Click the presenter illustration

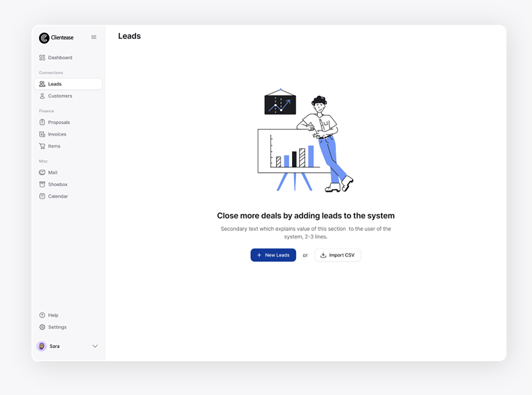(305, 140)
